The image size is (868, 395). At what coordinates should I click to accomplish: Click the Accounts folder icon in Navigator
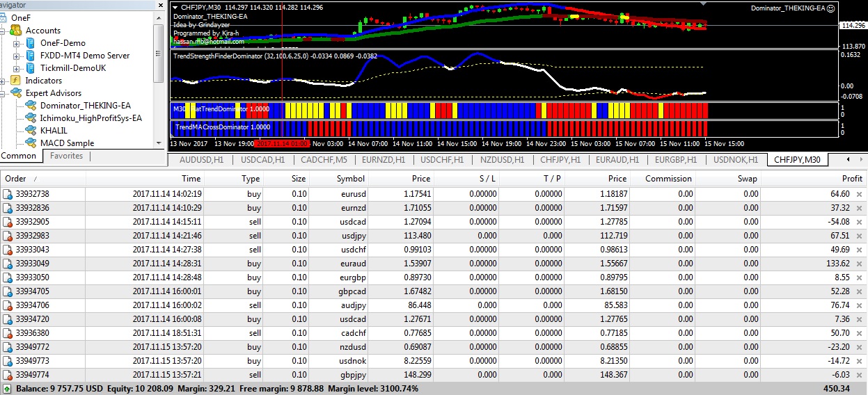tap(17, 31)
